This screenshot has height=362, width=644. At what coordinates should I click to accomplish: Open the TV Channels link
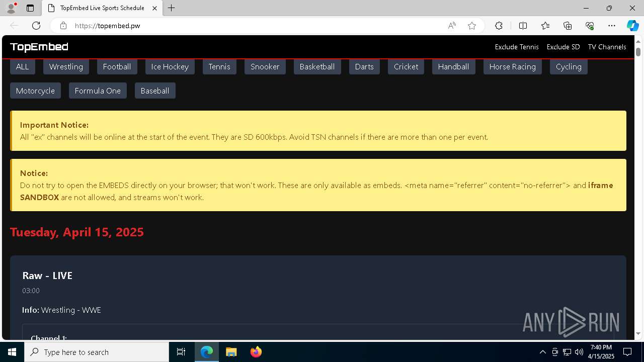pyautogui.click(x=607, y=47)
